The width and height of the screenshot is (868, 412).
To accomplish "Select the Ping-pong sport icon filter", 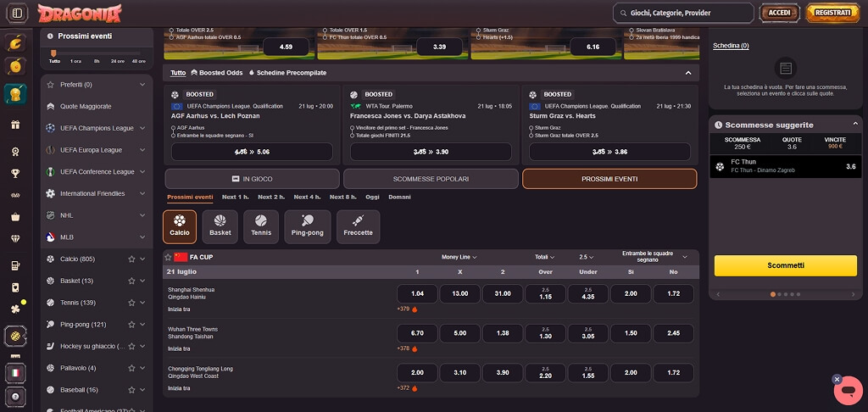I will [x=307, y=226].
